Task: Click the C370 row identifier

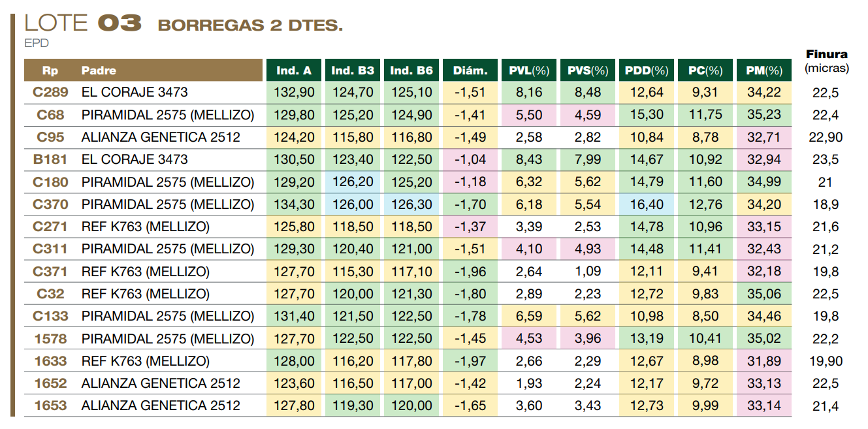Action: tap(50, 205)
